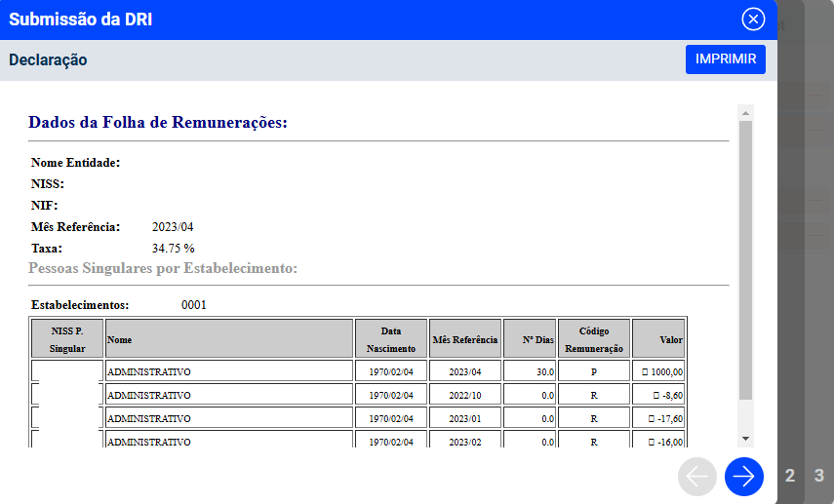The image size is (834, 504).
Task: Click the Mês Referência value 2023/04
Action: pos(173,227)
